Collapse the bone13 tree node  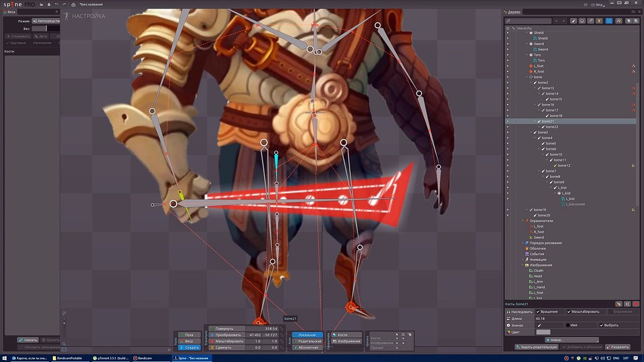[x=534, y=88]
